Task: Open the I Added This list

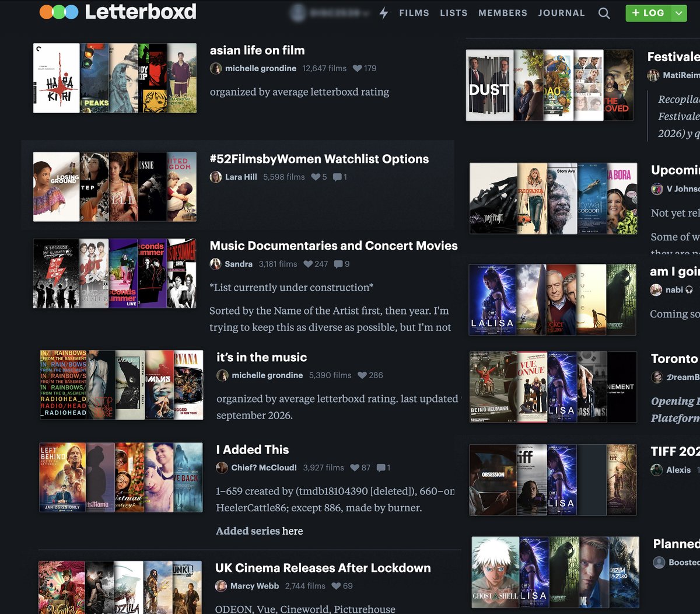Action: point(253,449)
